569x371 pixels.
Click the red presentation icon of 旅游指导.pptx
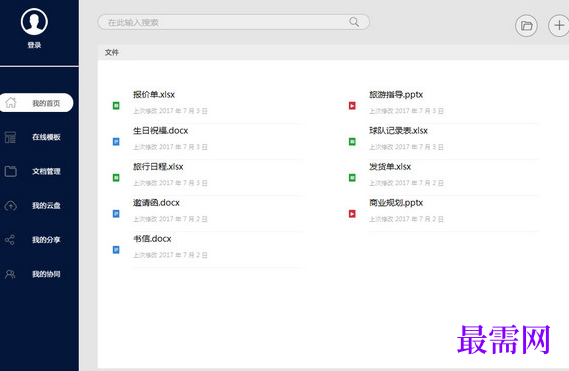pyautogui.click(x=352, y=106)
